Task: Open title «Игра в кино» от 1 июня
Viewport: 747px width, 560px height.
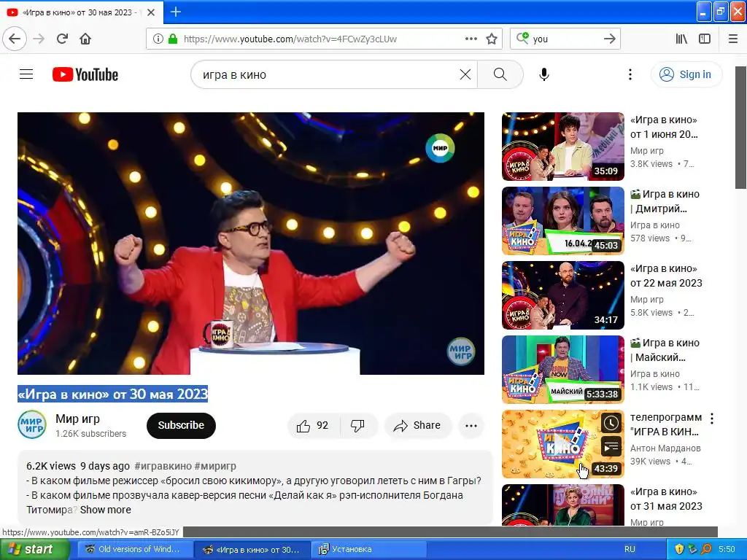Action: pyautogui.click(x=664, y=127)
